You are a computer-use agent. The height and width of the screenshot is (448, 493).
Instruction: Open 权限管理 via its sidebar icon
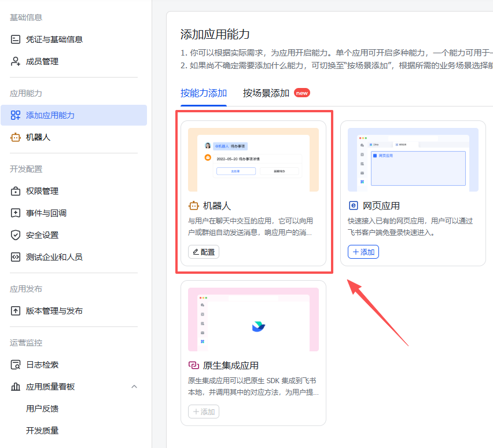(16, 190)
